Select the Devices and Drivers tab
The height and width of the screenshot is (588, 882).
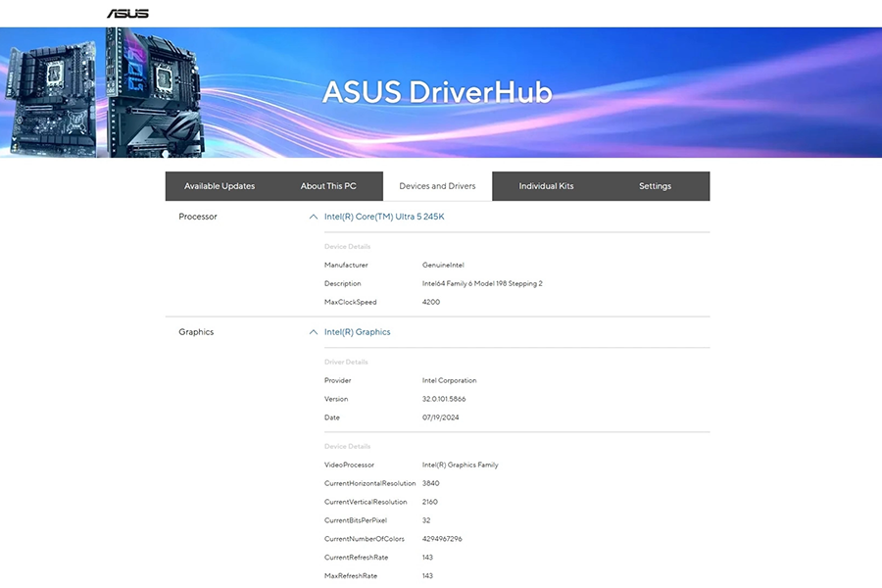(x=436, y=185)
